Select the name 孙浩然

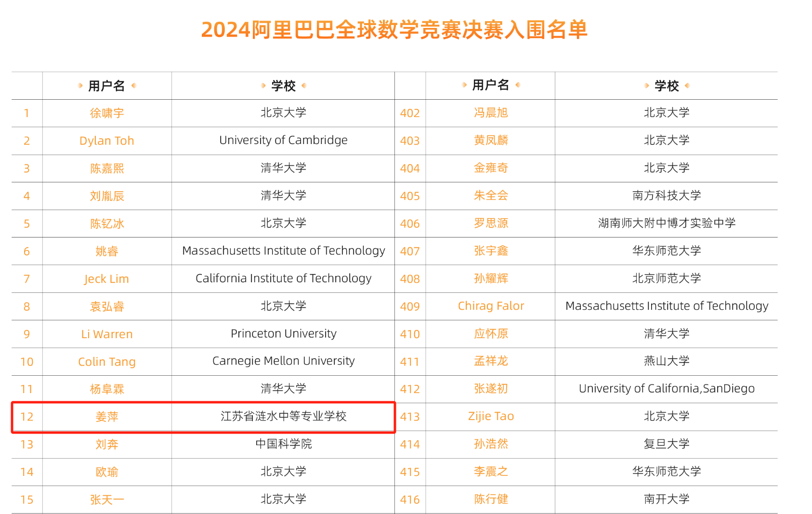(x=491, y=444)
